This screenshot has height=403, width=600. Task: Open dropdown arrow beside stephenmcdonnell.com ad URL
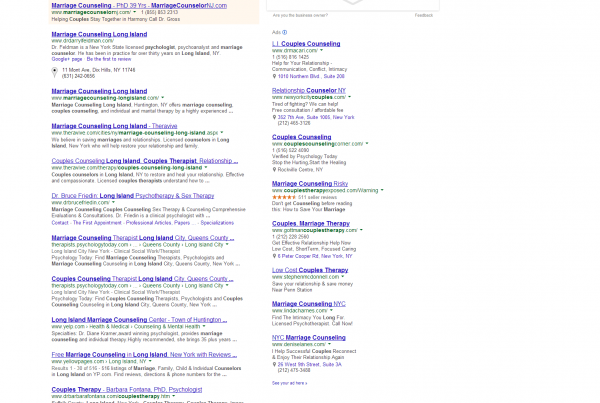click(342, 277)
